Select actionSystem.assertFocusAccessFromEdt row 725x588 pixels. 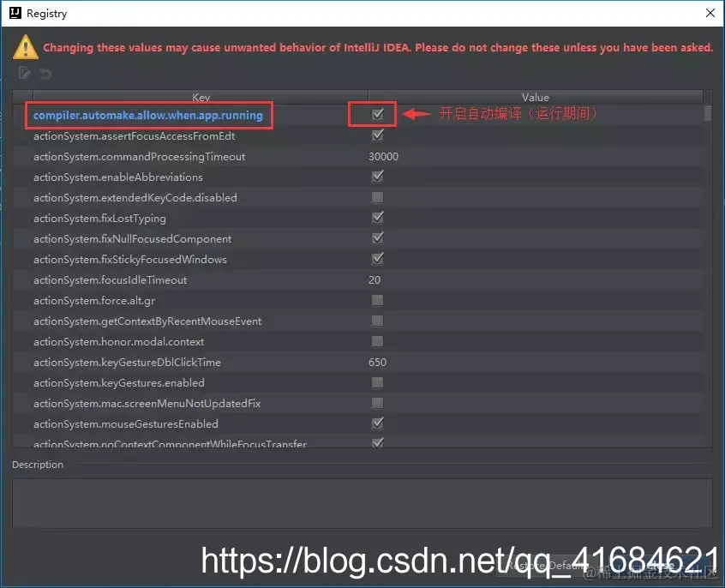point(358,136)
